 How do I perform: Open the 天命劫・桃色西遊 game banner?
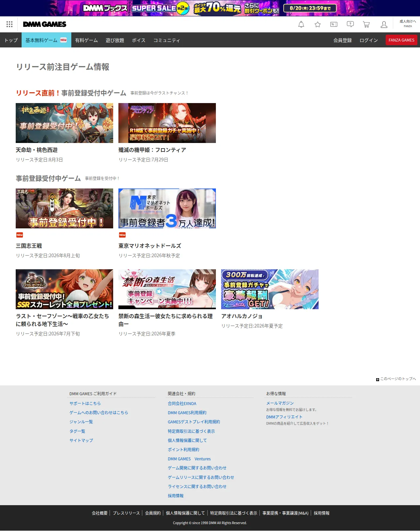tap(64, 123)
